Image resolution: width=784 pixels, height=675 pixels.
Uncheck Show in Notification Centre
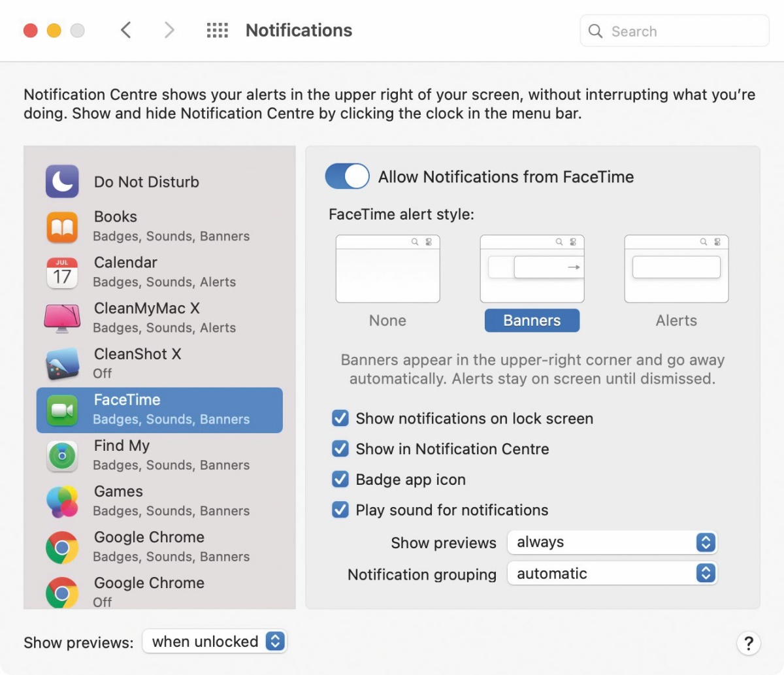coord(340,449)
